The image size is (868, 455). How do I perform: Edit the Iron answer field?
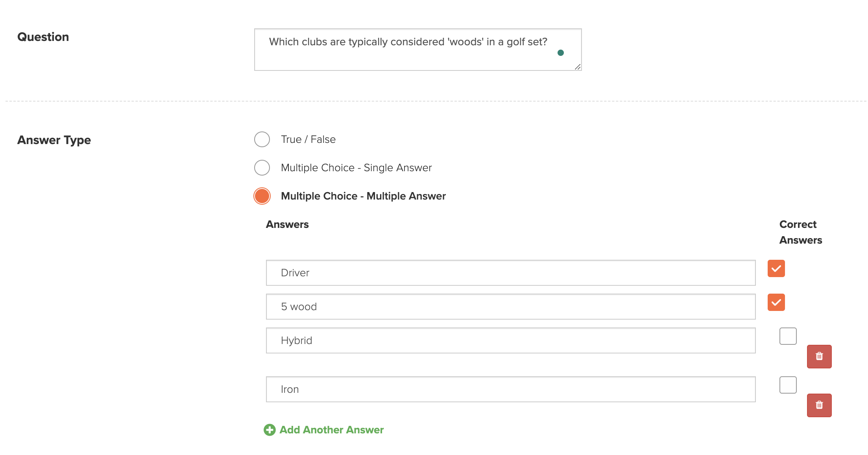click(x=511, y=389)
